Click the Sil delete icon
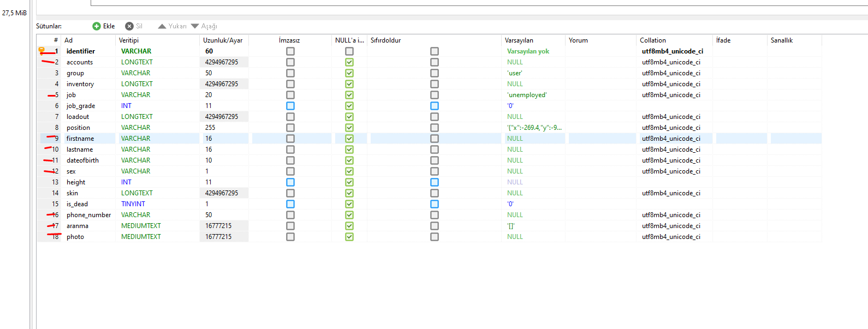The image size is (868, 329). click(x=129, y=26)
